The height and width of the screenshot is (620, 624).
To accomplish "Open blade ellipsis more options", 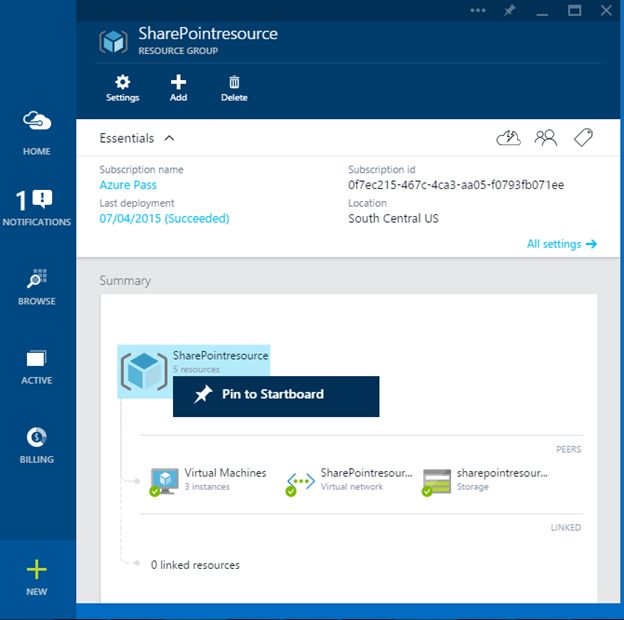I will point(478,10).
